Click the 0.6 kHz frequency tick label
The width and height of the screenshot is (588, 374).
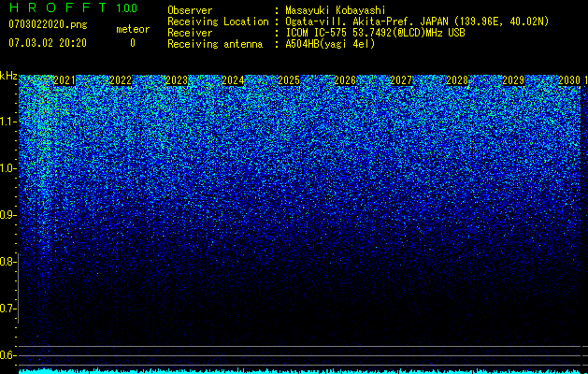coord(7,355)
